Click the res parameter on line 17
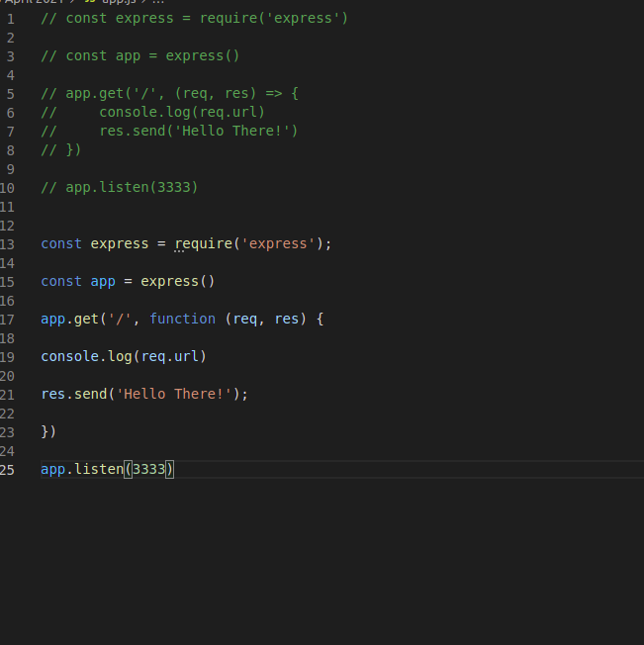644x645 pixels. pos(286,320)
